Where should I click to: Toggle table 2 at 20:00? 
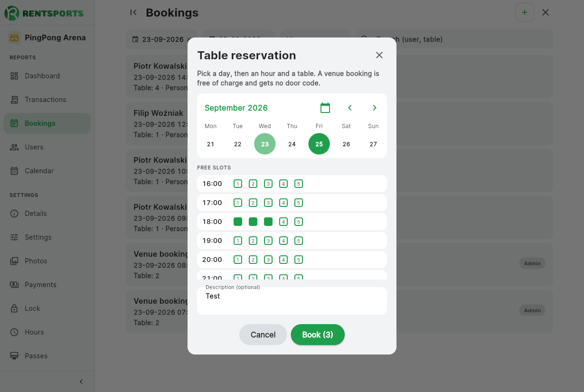(253, 260)
